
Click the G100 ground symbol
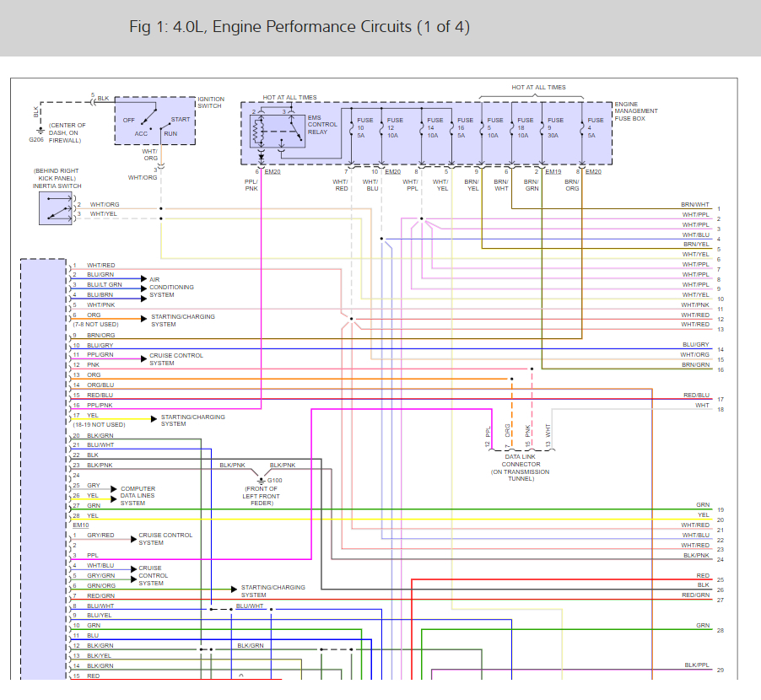coord(260,480)
